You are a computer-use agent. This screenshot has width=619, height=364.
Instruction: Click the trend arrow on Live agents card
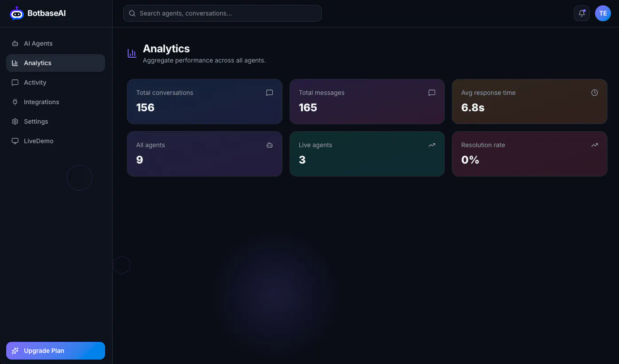click(432, 145)
